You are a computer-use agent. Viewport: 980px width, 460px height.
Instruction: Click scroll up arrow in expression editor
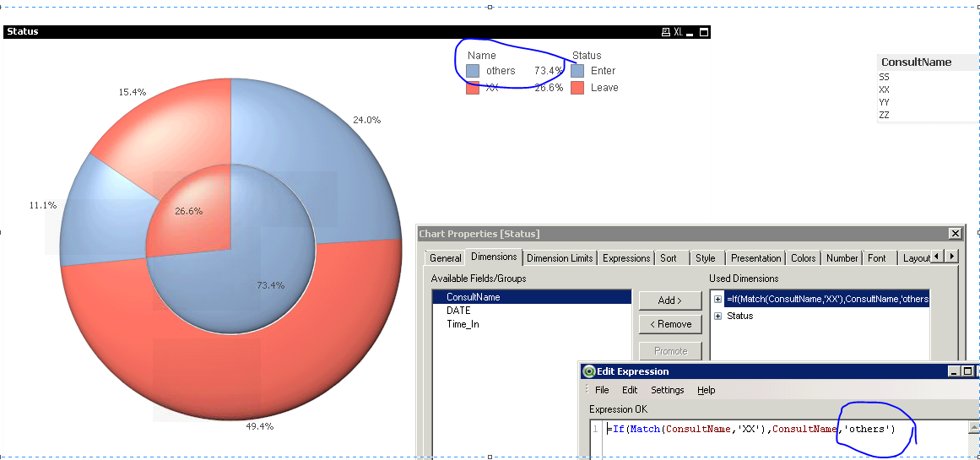(974, 427)
